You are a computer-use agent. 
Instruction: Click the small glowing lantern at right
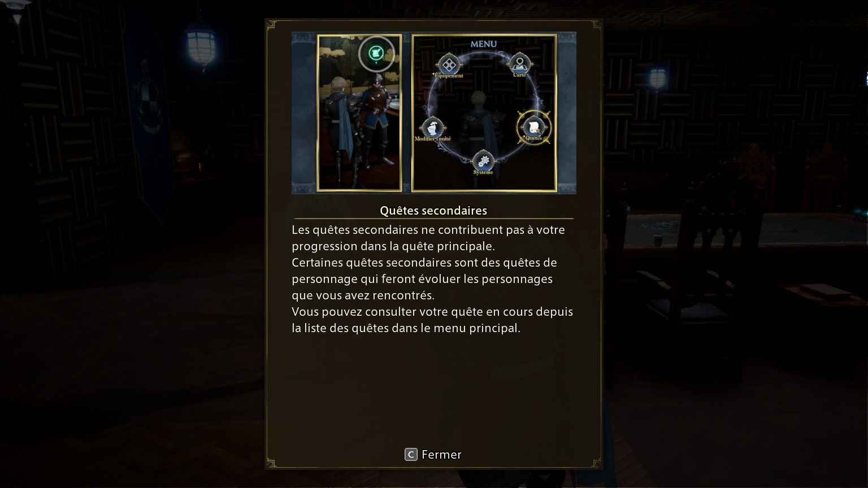pos(657,77)
